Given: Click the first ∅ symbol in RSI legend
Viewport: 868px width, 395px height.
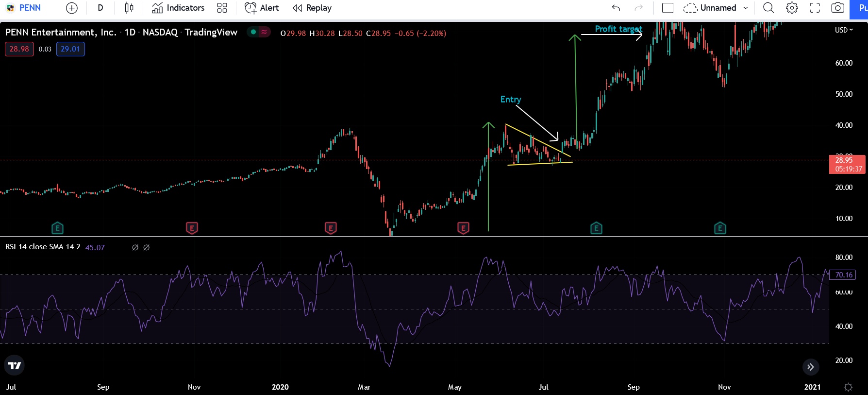Looking at the screenshot, I should 135,247.
